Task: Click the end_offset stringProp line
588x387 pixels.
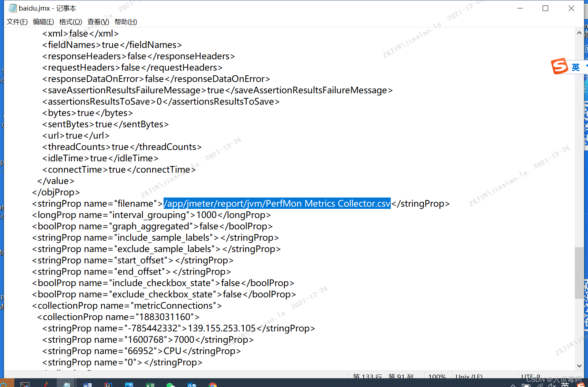Action: (131, 272)
